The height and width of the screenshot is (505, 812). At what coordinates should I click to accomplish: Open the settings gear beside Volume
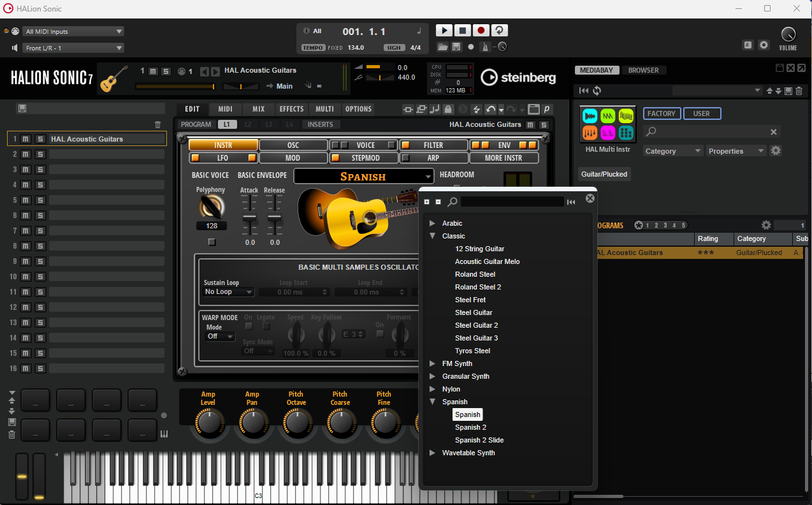click(764, 45)
